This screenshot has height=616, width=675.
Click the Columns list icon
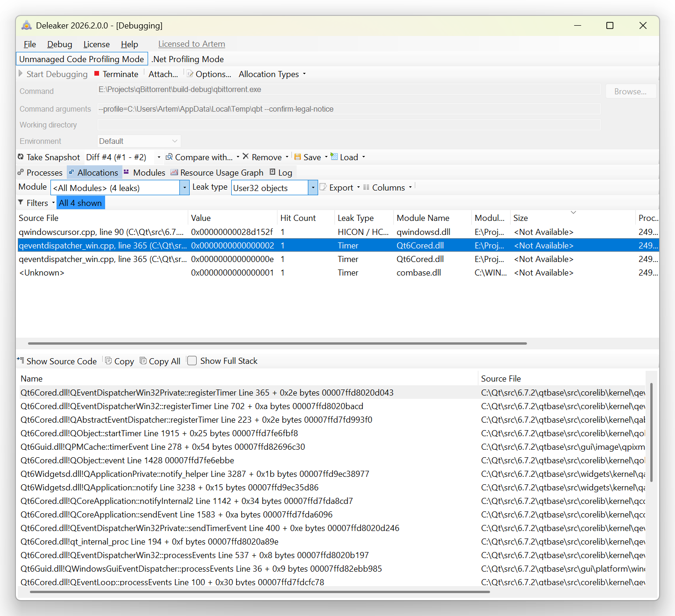366,187
